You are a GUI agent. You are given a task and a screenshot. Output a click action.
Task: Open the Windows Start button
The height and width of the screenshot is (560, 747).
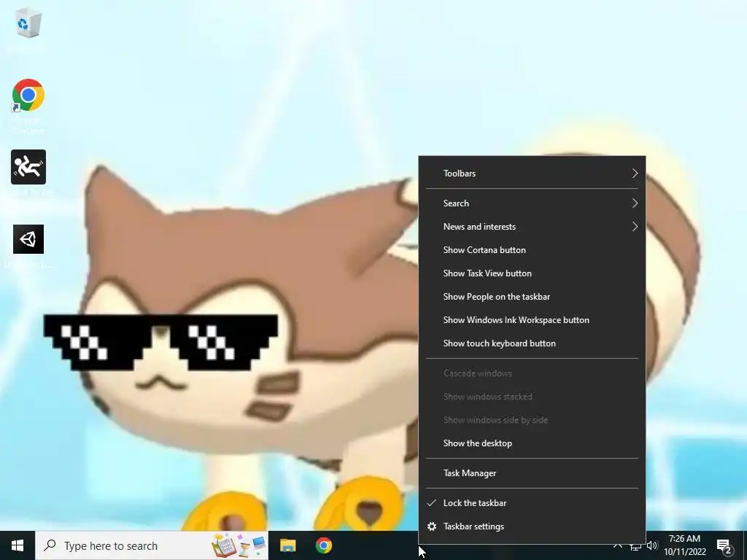18,545
